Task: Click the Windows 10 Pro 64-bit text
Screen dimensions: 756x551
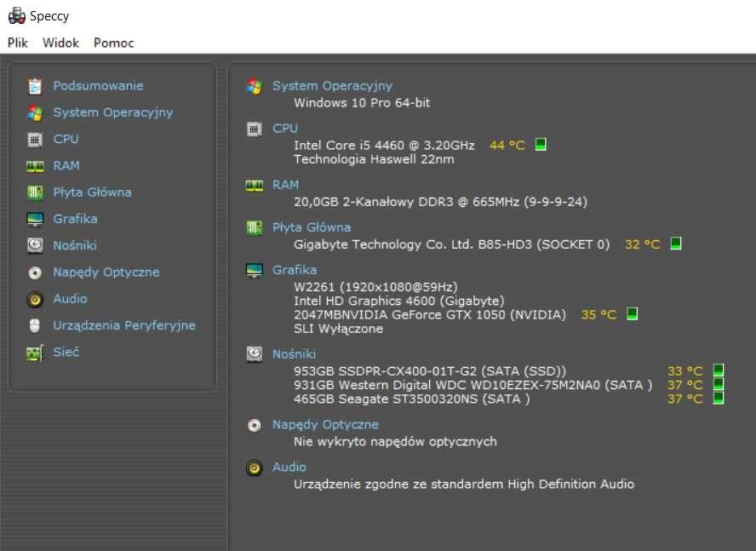Action: click(x=362, y=103)
